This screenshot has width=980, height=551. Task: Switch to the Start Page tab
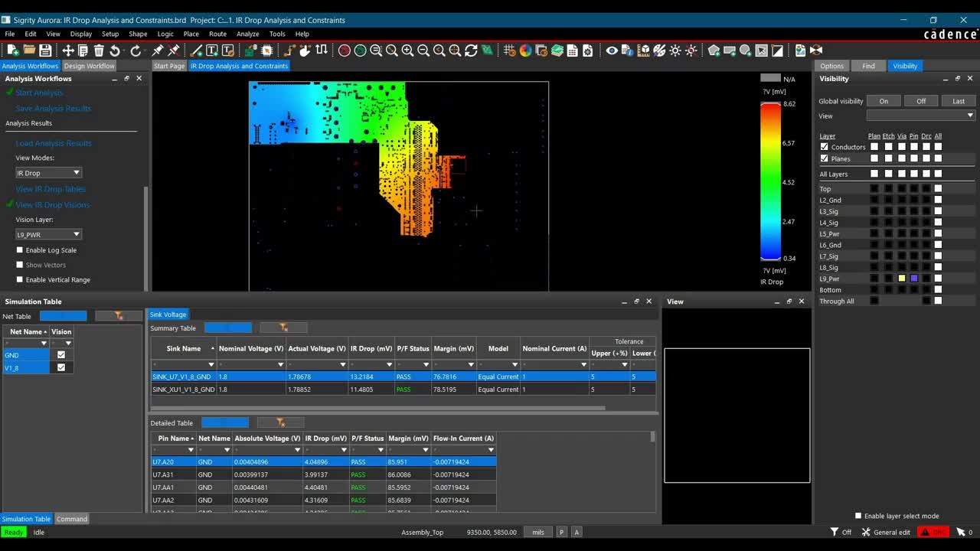point(169,66)
